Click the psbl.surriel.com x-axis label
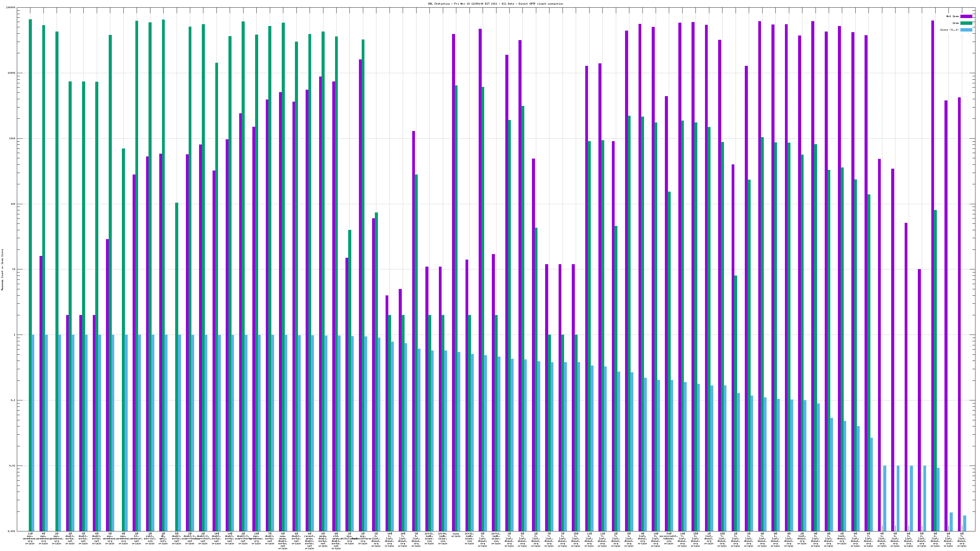The height and width of the screenshot is (551, 980). coord(150,538)
